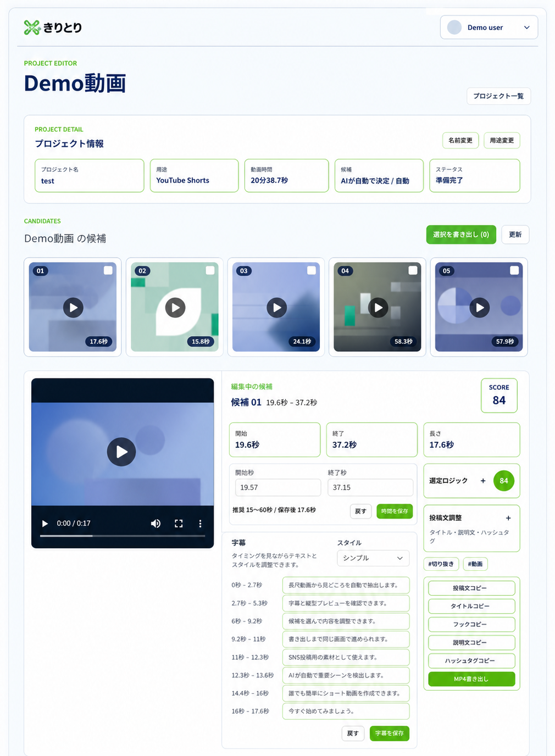Seek on the video progress bar

click(x=123, y=536)
